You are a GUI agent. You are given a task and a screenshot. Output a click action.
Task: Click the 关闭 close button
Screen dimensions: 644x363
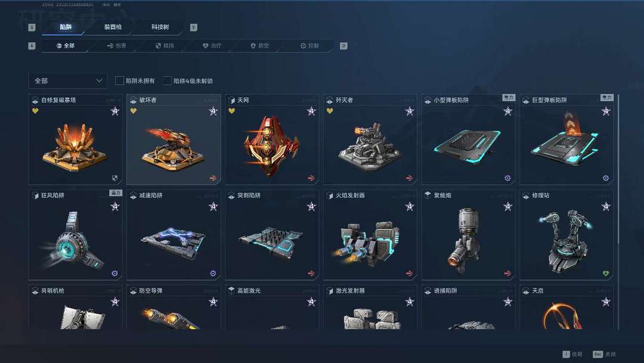604,354
